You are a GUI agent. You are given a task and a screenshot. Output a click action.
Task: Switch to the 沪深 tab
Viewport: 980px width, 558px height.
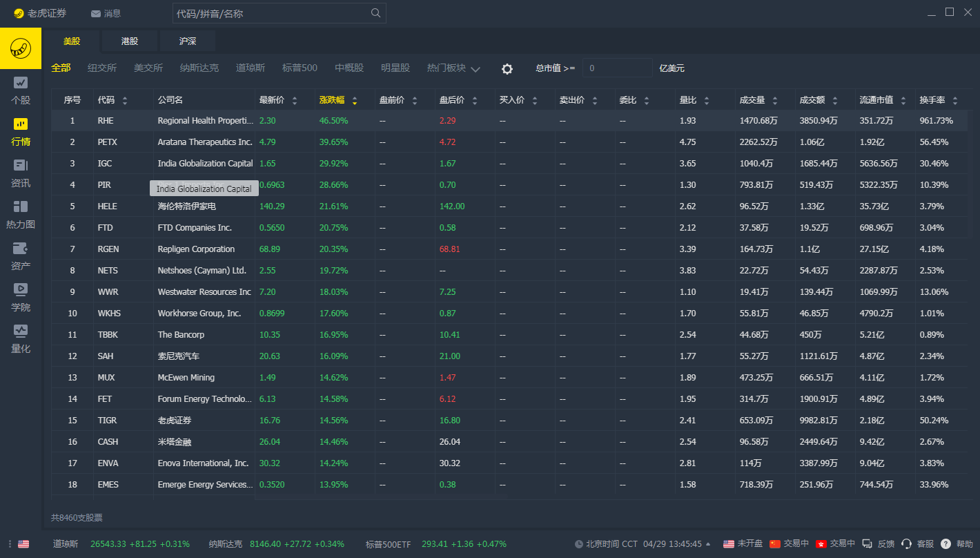click(x=188, y=41)
